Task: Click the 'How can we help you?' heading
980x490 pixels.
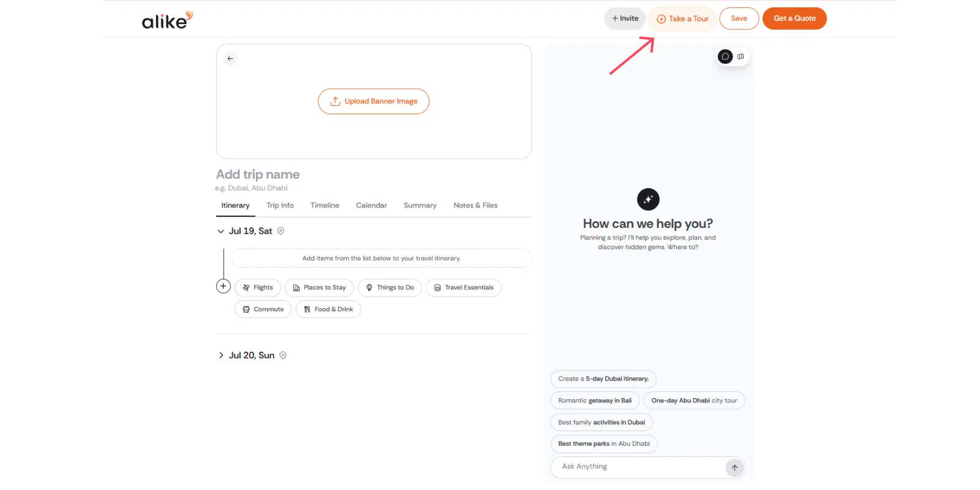Action: (x=648, y=224)
